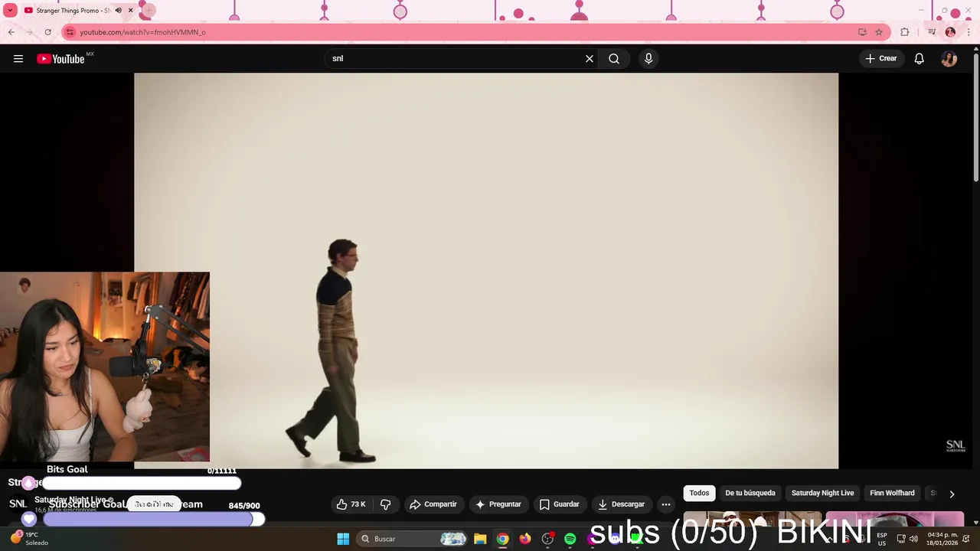
Task: Go back with the browser arrow
Action: 11,32
